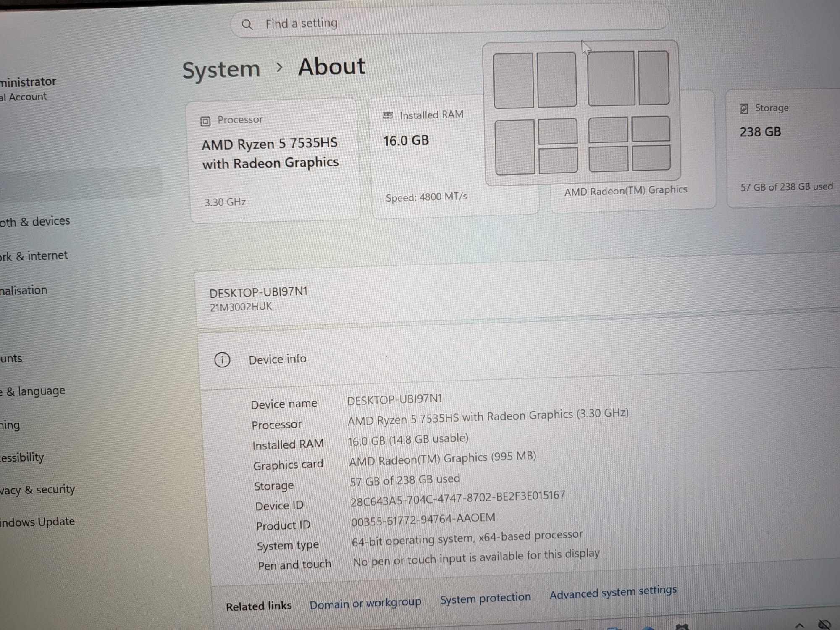
Task: Snap to narrow right zone of uneven two-column layout
Action: 654,78
